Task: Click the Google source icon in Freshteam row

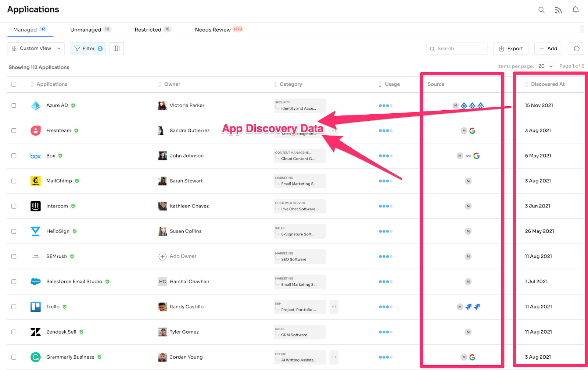Action: (x=473, y=131)
